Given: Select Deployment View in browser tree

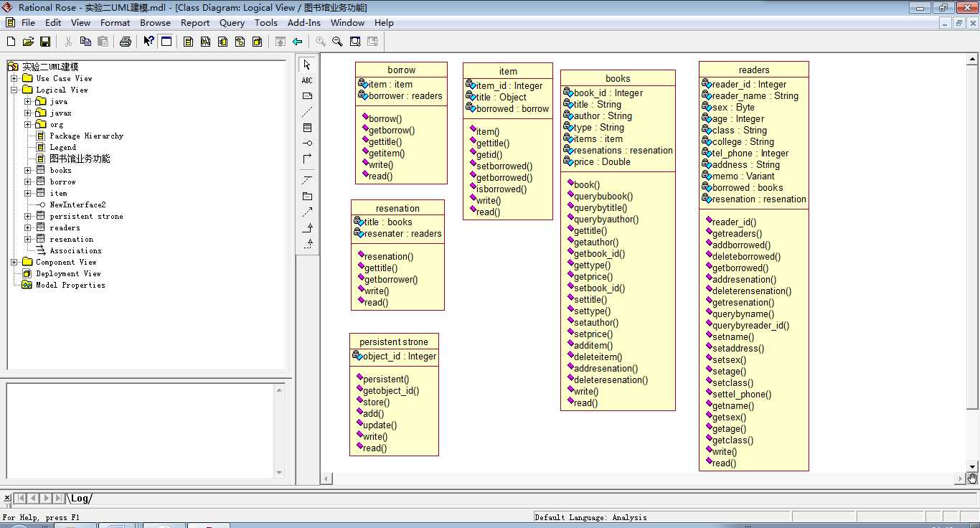Looking at the screenshot, I should pos(68,273).
